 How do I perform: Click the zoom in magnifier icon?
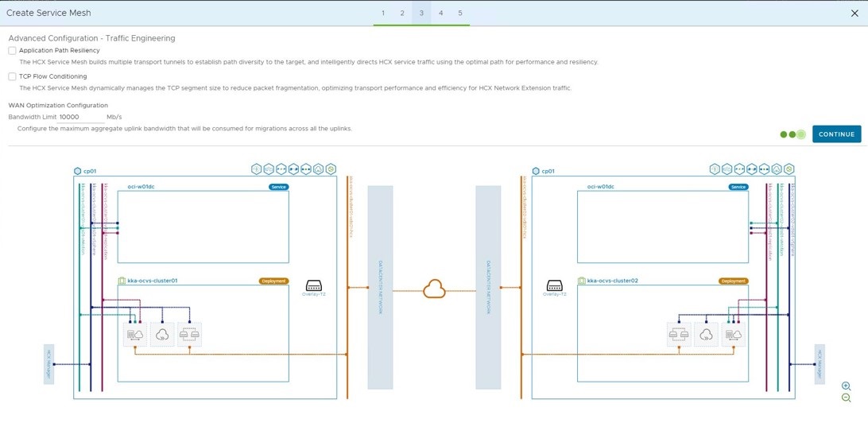click(846, 386)
